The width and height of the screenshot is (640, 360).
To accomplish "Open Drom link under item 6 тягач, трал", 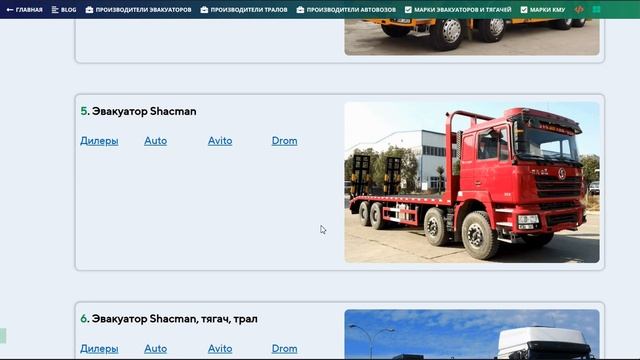I will tap(284, 349).
